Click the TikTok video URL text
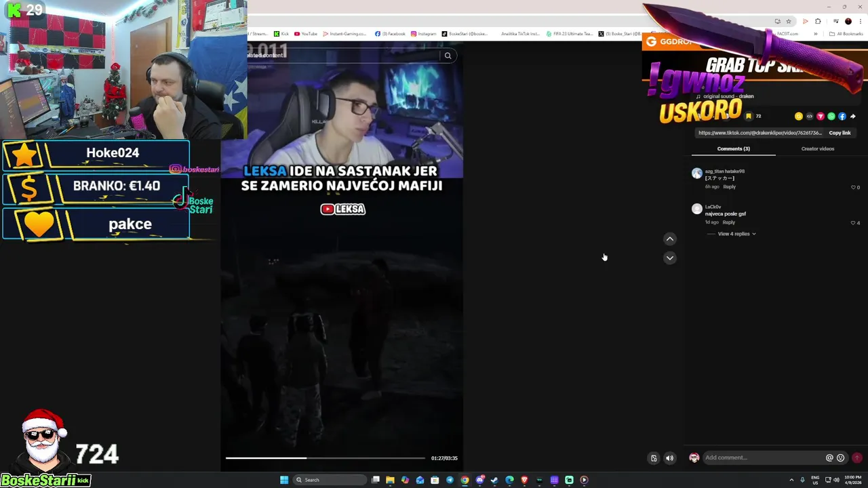Screen dimensions: 868x488 point(759,133)
